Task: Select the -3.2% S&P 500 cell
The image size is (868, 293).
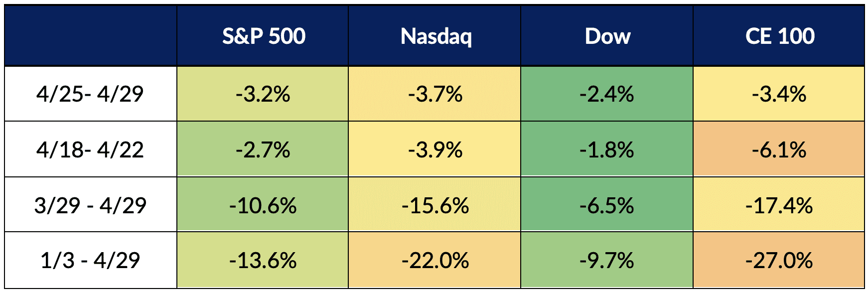Action: 263,94
